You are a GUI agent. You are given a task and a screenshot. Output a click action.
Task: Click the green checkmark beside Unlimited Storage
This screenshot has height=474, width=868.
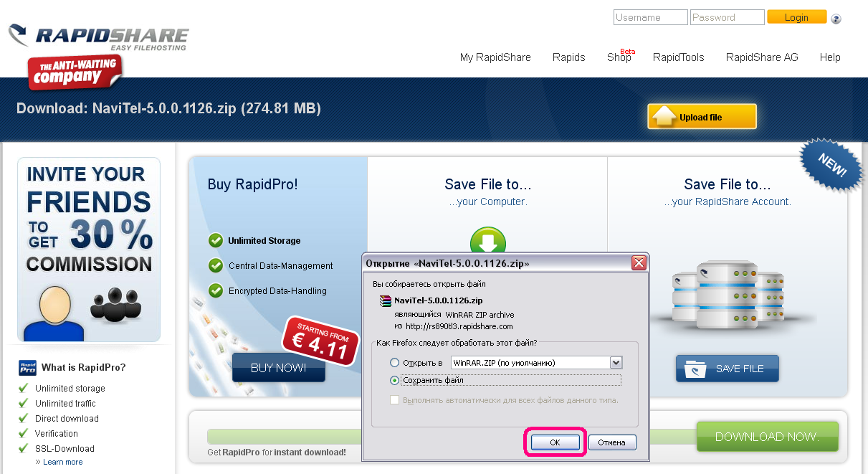[x=215, y=240]
